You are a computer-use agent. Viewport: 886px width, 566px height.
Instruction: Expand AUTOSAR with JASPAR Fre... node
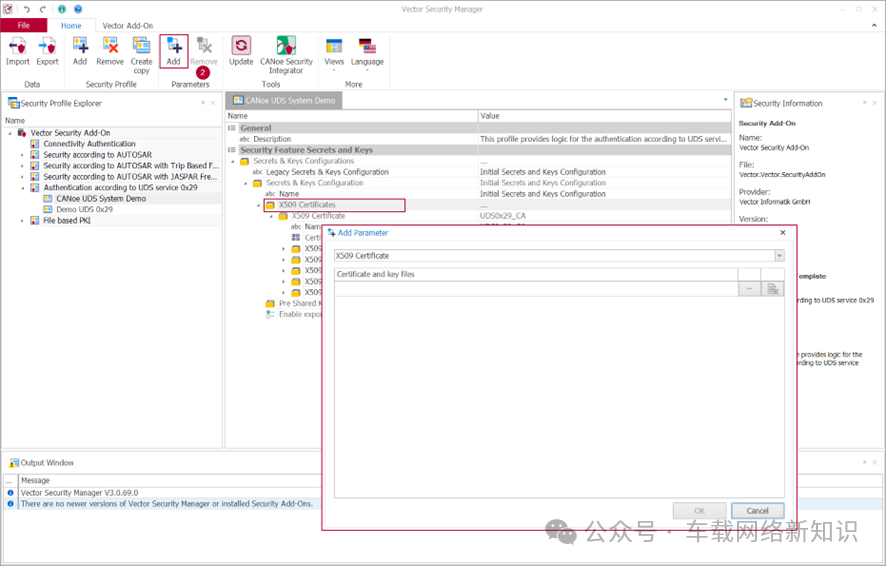[23, 177]
